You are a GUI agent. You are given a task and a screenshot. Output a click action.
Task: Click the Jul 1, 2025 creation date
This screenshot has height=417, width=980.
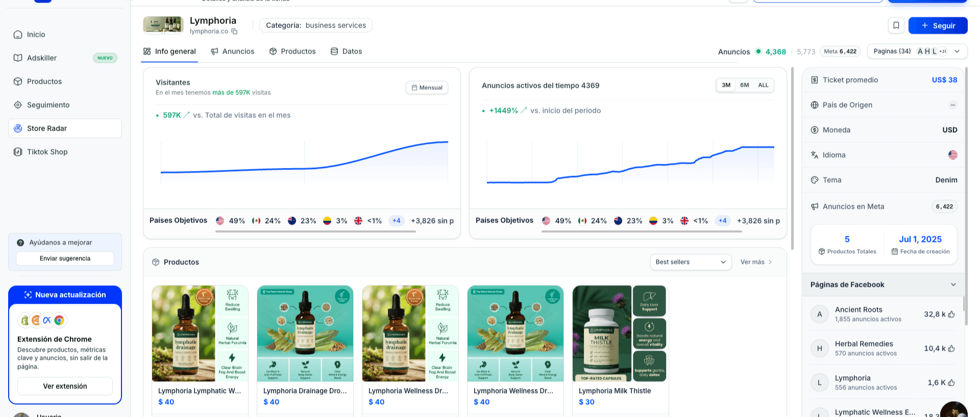pos(920,239)
